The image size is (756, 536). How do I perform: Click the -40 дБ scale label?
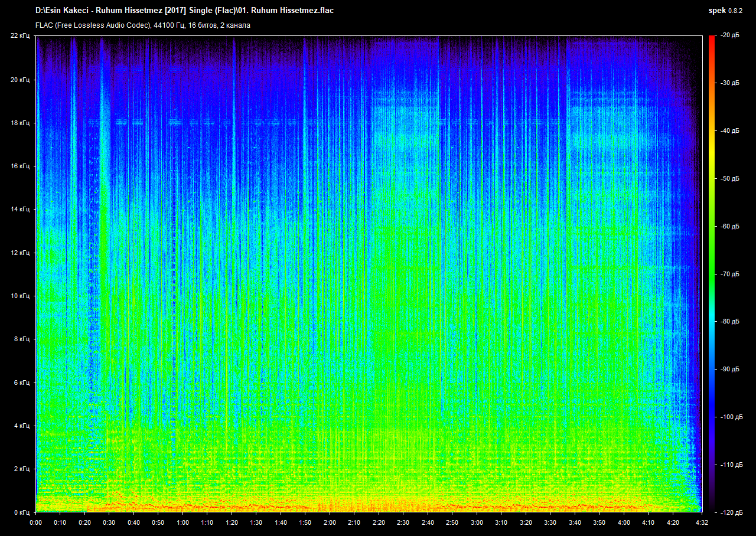tap(730, 131)
